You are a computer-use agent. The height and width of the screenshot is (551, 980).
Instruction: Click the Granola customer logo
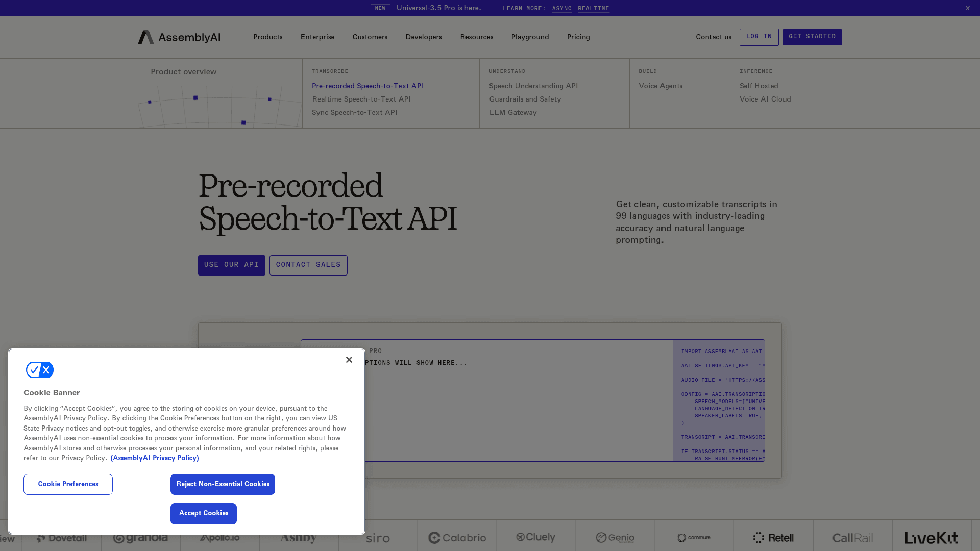140,538
